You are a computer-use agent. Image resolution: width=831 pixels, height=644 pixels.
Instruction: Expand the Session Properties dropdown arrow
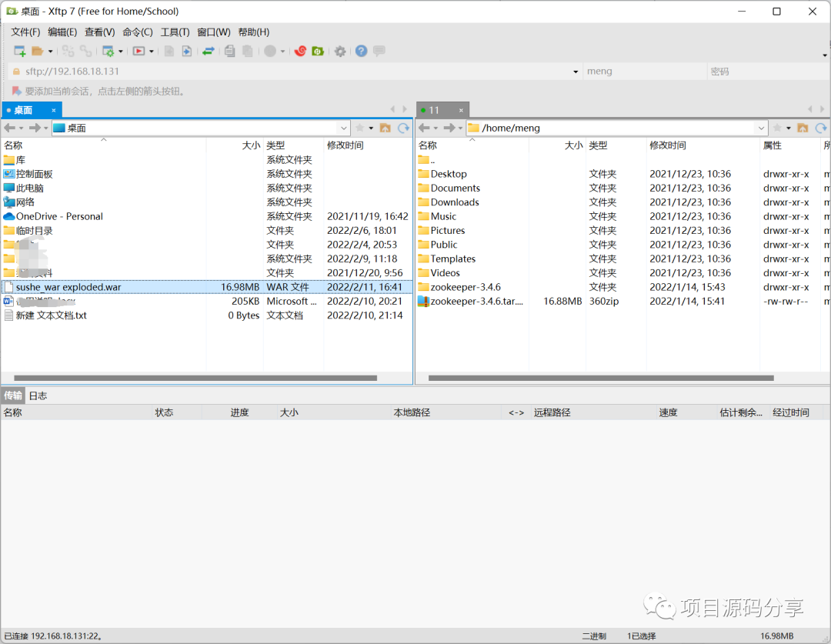pyautogui.click(x=121, y=52)
